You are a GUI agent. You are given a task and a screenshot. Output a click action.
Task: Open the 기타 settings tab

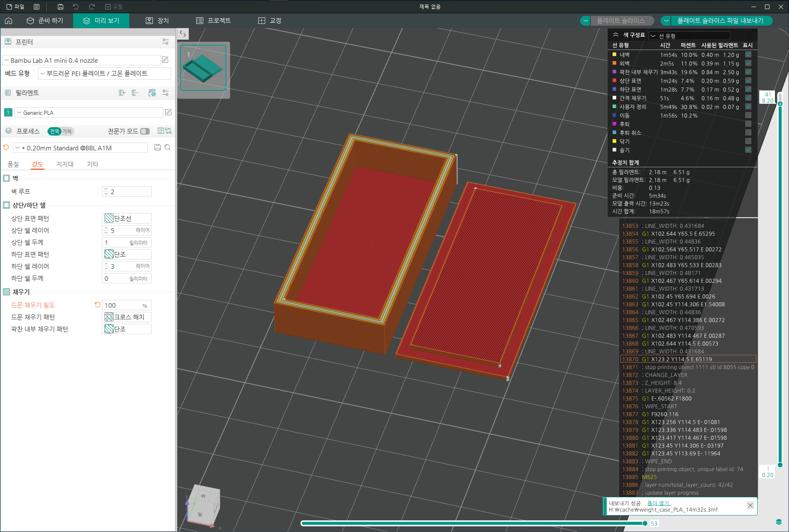93,164
